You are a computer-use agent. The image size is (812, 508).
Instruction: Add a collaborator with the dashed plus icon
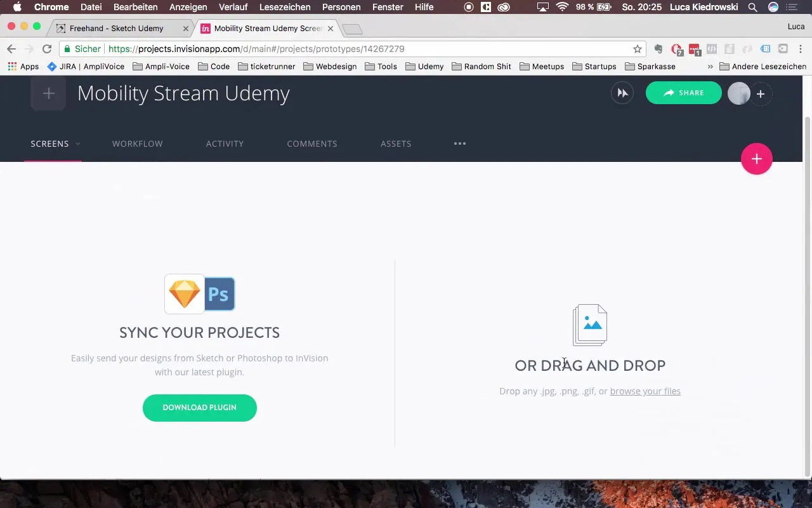(x=761, y=94)
